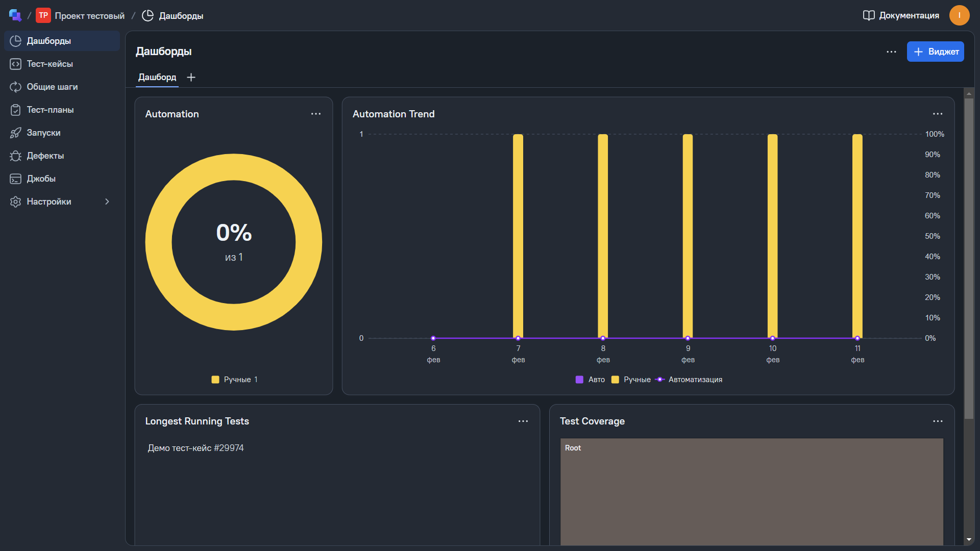Add a new dashboard tab with plus
The width and height of the screenshot is (980, 551).
coord(191,77)
